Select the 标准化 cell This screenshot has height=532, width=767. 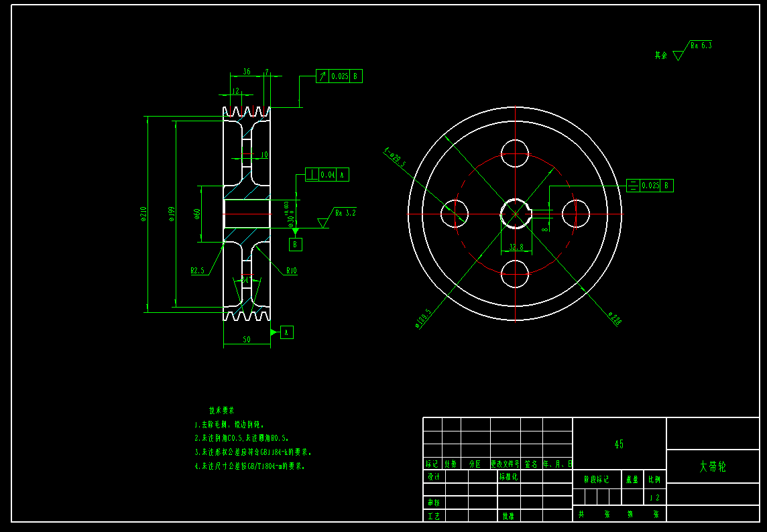(509, 476)
